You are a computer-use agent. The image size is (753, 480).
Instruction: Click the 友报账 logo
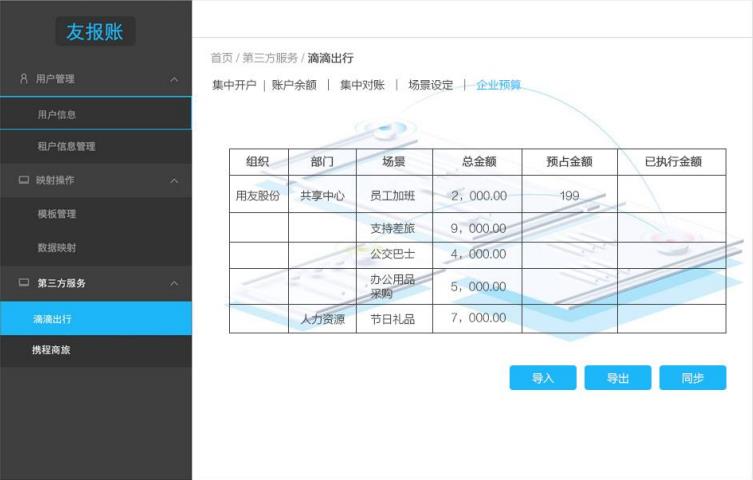click(x=95, y=32)
